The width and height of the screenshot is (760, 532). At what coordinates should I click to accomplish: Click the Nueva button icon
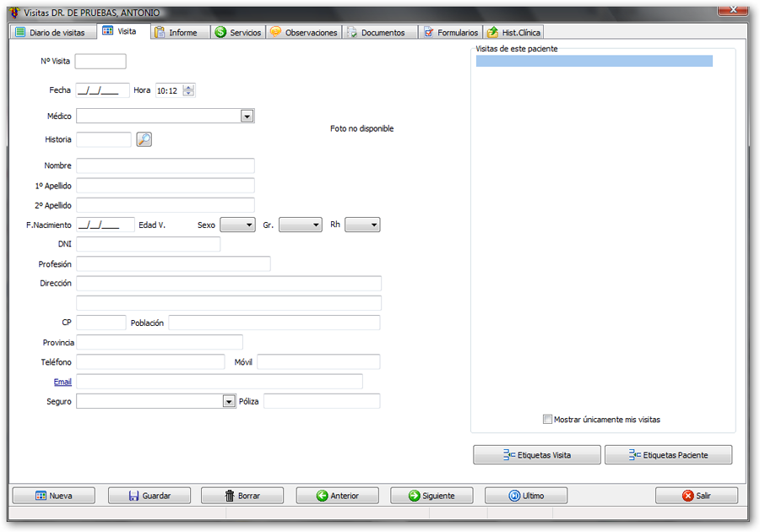click(41, 496)
